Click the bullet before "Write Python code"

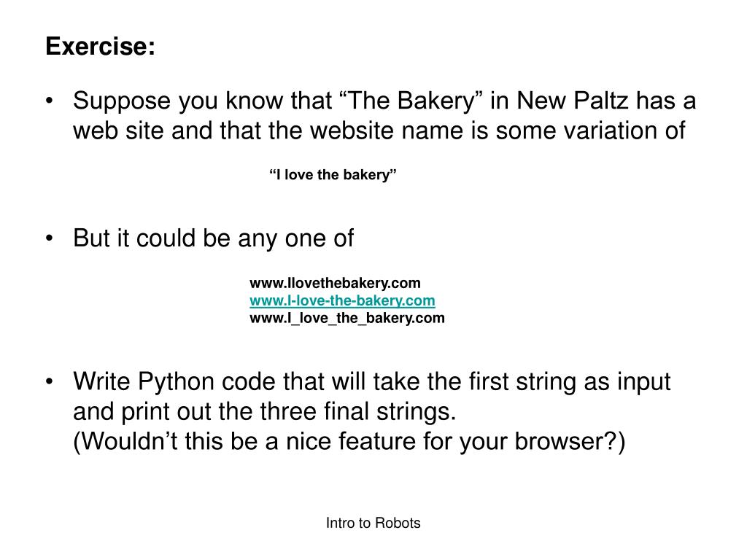pyautogui.click(x=49, y=381)
